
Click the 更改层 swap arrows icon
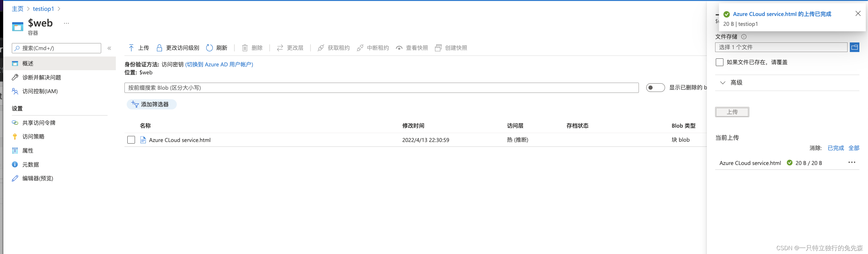click(280, 48)
